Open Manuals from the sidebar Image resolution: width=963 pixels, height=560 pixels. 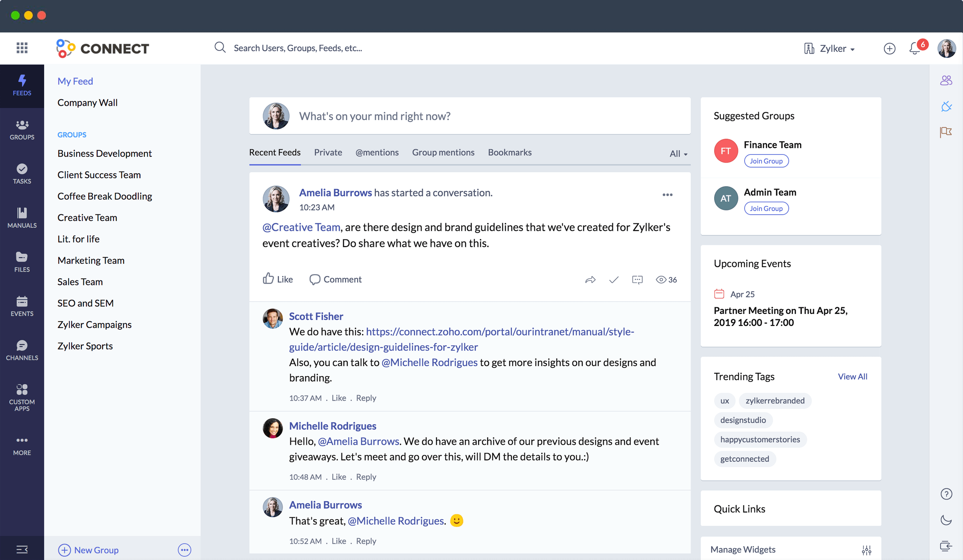click(22, 218)
